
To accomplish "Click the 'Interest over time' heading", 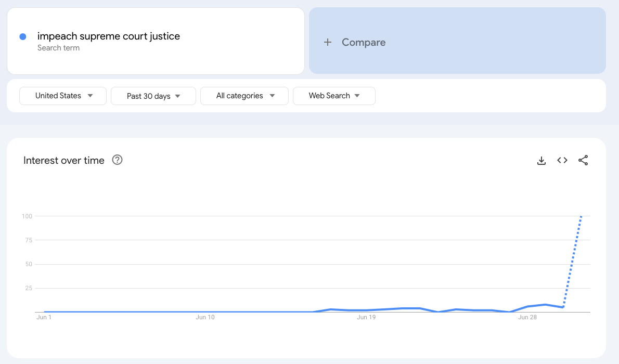I will click(x=64, y=160).
